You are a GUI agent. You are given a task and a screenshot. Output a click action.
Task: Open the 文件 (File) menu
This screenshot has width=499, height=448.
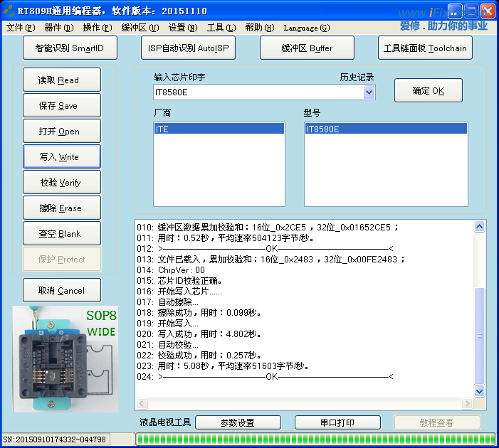[20, 28]
